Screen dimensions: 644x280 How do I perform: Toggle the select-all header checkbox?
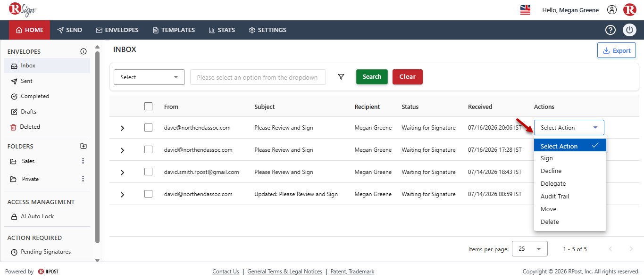click(148, 107)
